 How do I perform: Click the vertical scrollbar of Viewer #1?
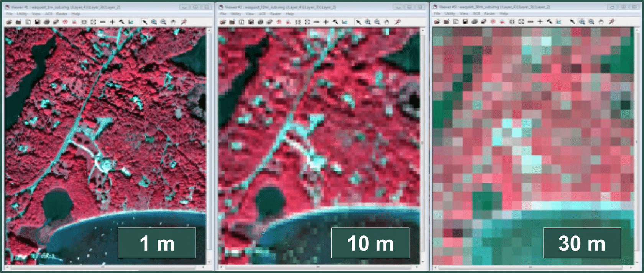[209, 146]
